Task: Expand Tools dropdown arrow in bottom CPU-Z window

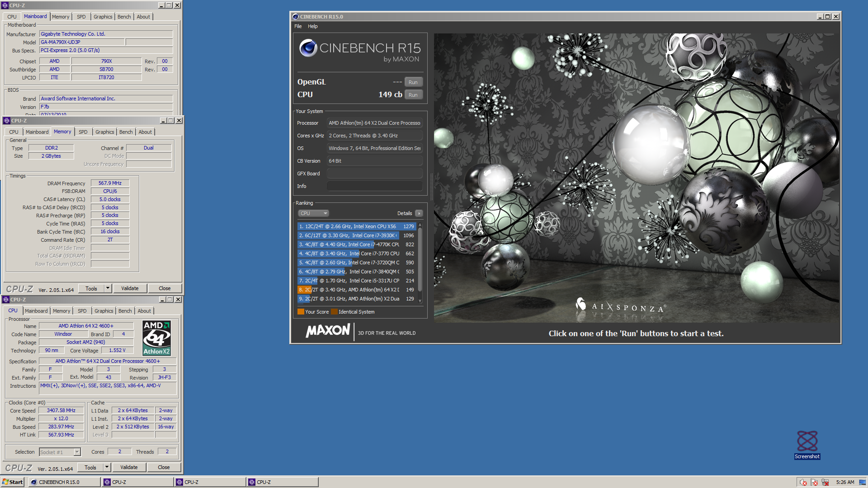Action: [107, 467]
